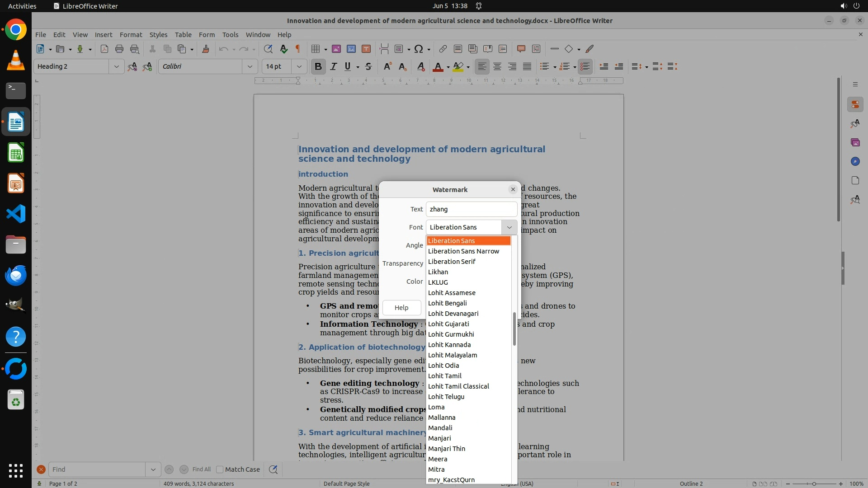Click the Find All button
Viewport: 868px width, 488px height.
[x=201, y=469]
